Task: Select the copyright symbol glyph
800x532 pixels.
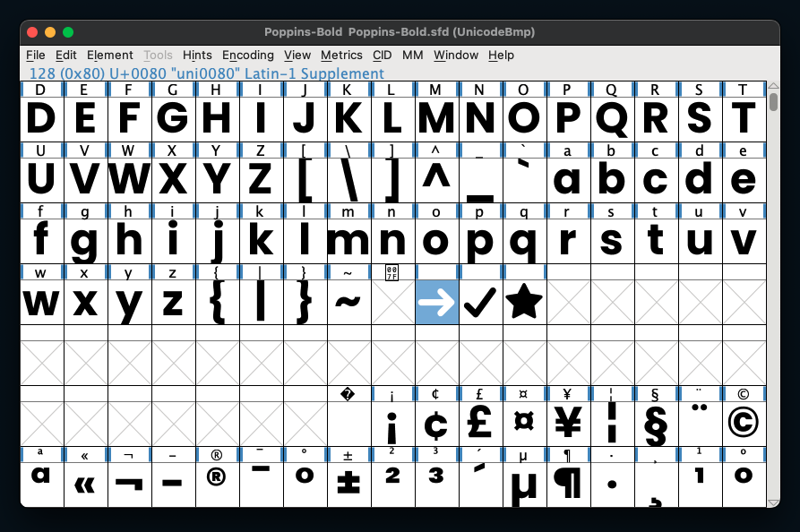Action: (x=744, y=424)
